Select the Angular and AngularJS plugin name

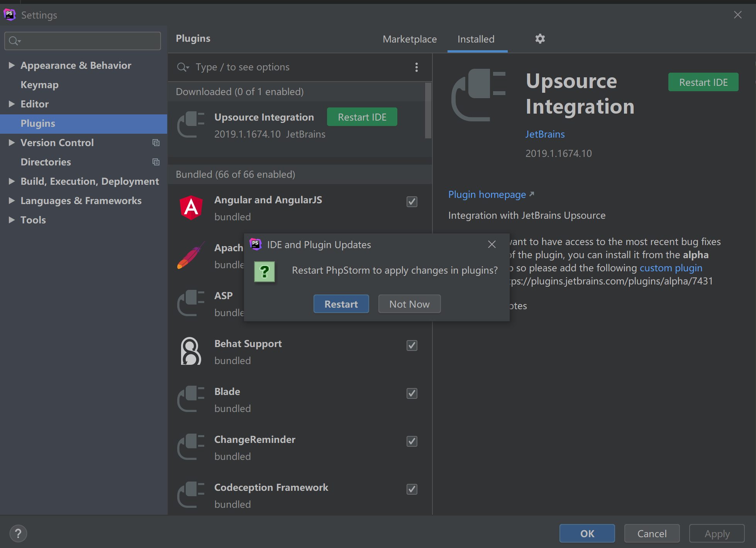(x=268, y=200)
